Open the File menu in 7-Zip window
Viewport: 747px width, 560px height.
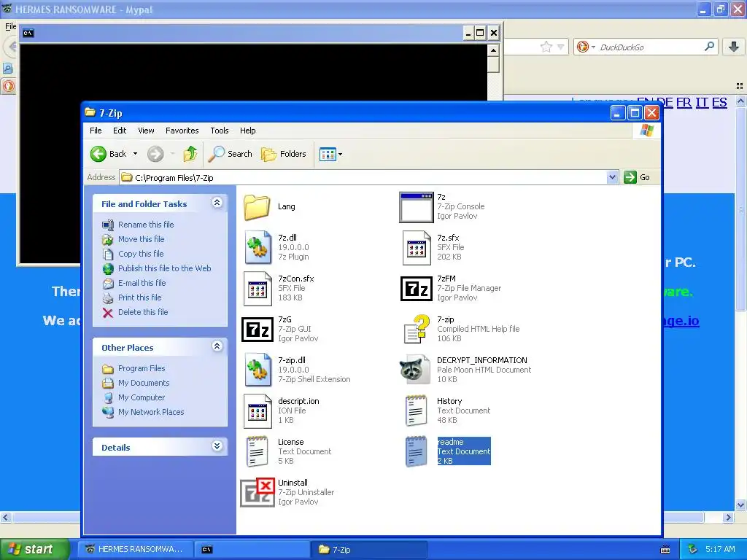pyautogui.click(x=96, y=131)
